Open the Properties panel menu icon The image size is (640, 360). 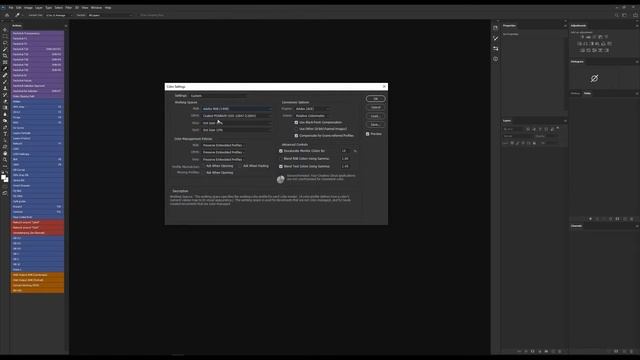click(565, 26)
